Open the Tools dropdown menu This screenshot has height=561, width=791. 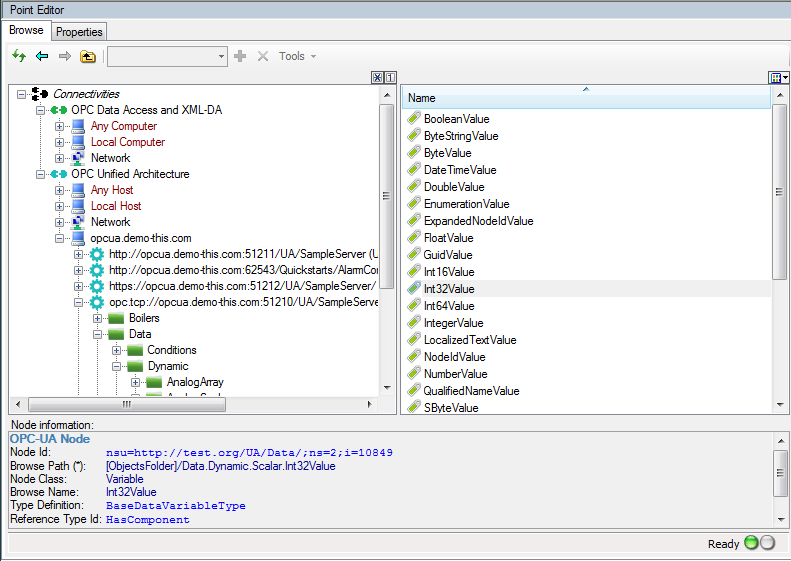click(297, 56)
